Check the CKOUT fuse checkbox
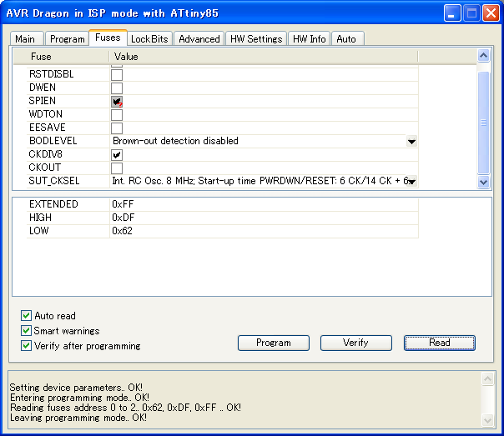The image size is (504, 436). (x=117, y=168)
